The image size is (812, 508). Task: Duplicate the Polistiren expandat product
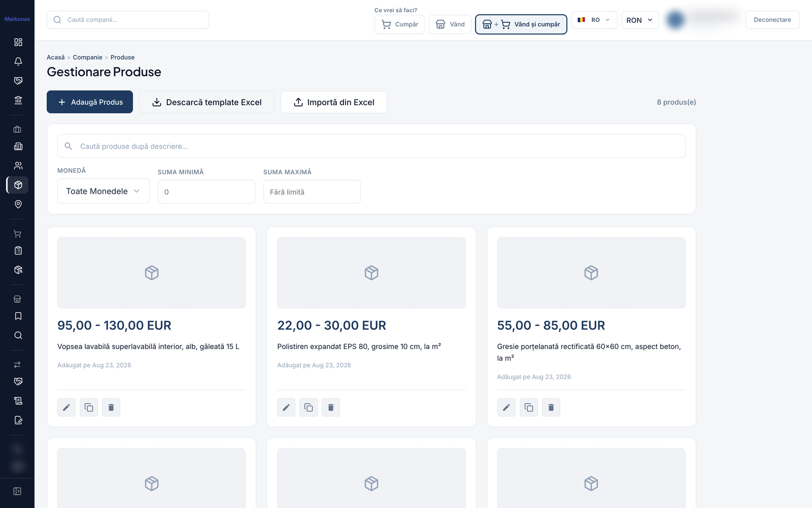click(x=309, y=407)
